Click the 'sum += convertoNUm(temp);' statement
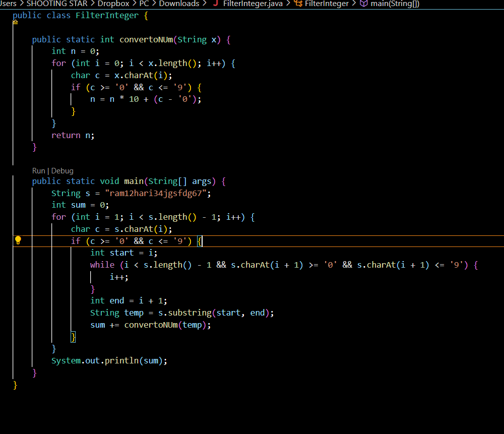 point(151,325)
